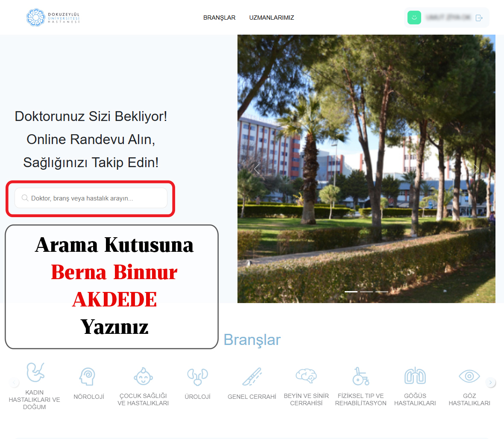504x439 pixels.
Task: Open Çocuk Sağlığı baby face icon
Action: point(143,376)
